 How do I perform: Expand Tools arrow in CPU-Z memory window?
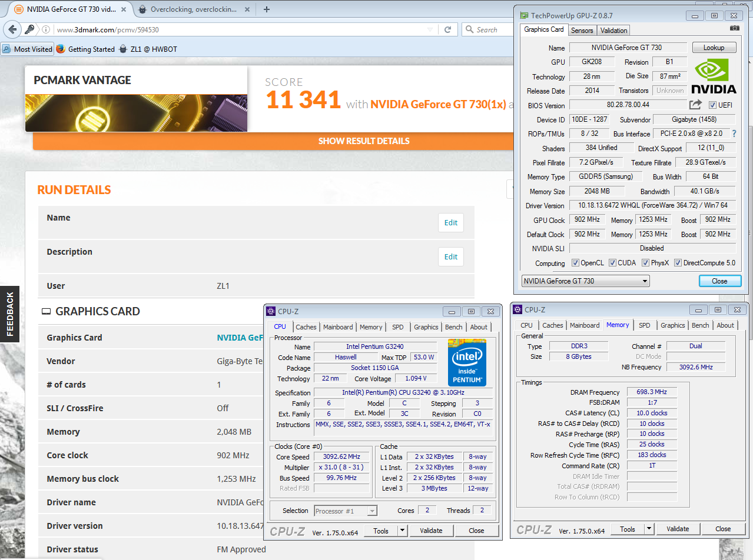coord(649,529)
